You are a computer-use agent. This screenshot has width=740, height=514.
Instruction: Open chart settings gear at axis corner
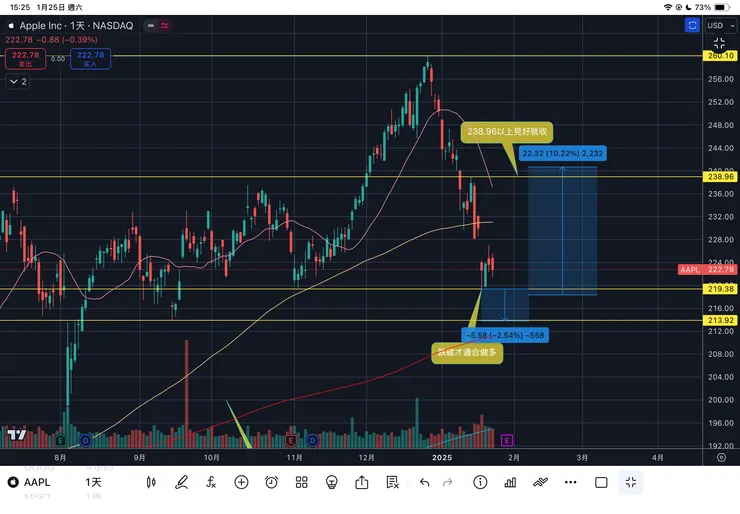pyautogui.click(x=721, y=457)
